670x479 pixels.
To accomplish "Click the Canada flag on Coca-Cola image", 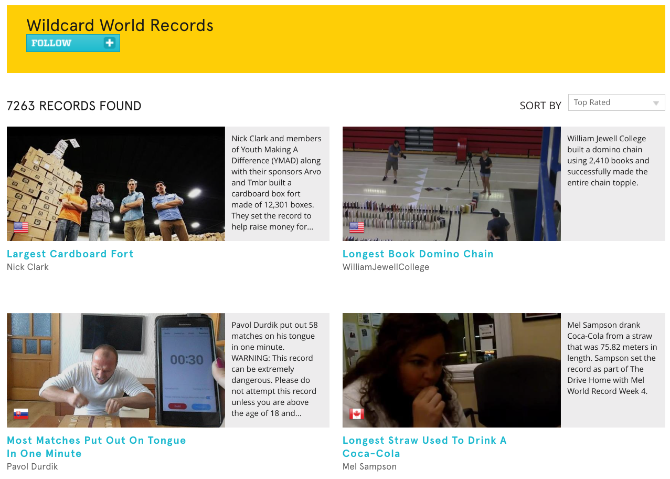I will pos(357,414).
